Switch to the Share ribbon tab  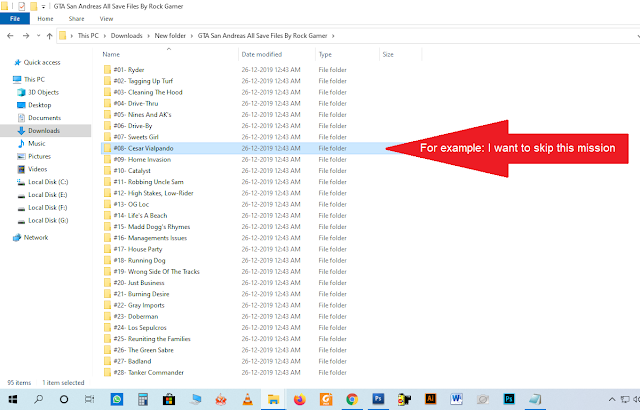click(x=76, y=19)
